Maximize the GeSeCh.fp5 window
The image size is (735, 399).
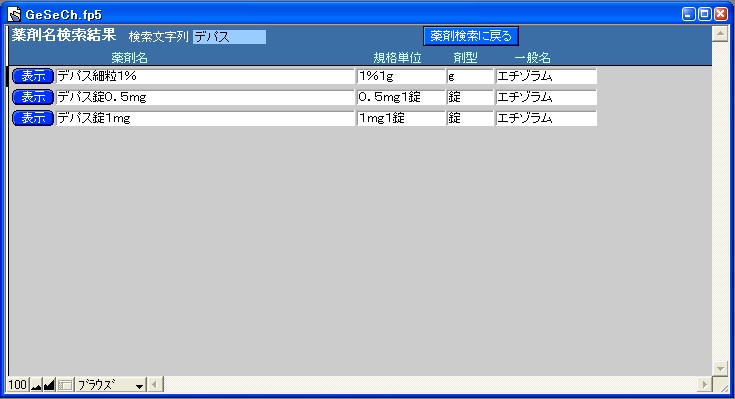click(x=705, y=14)
